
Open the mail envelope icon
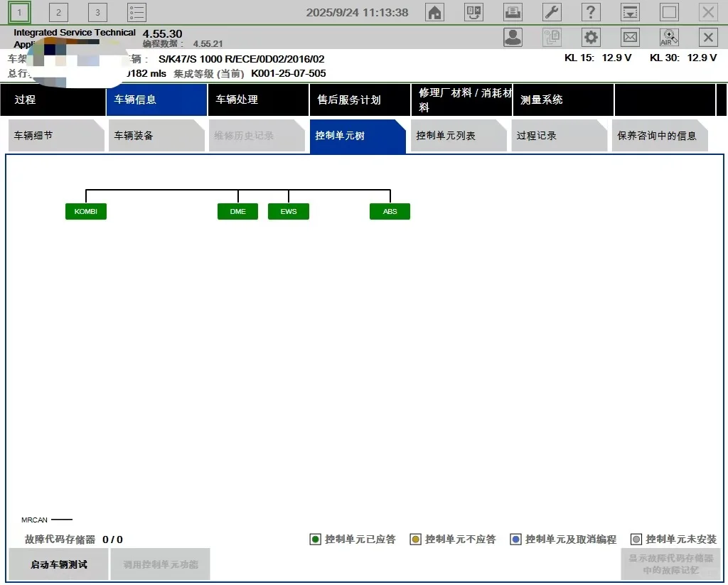630,37
